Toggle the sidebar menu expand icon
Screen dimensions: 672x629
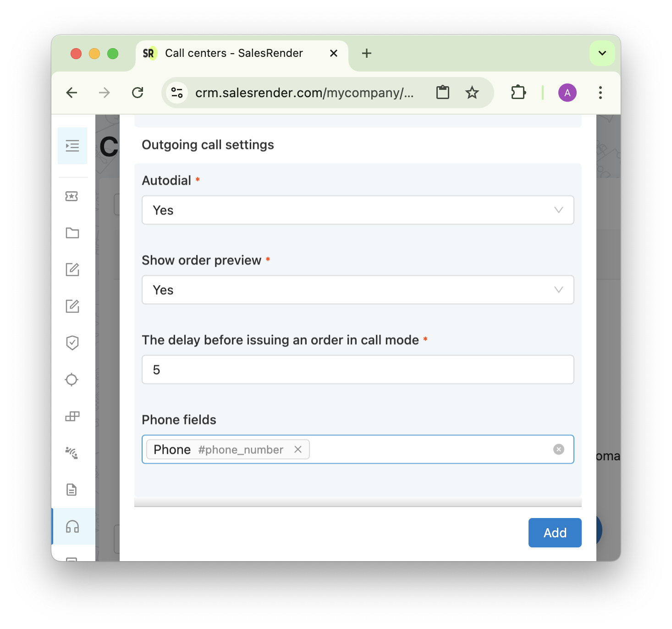click(72, 146)
